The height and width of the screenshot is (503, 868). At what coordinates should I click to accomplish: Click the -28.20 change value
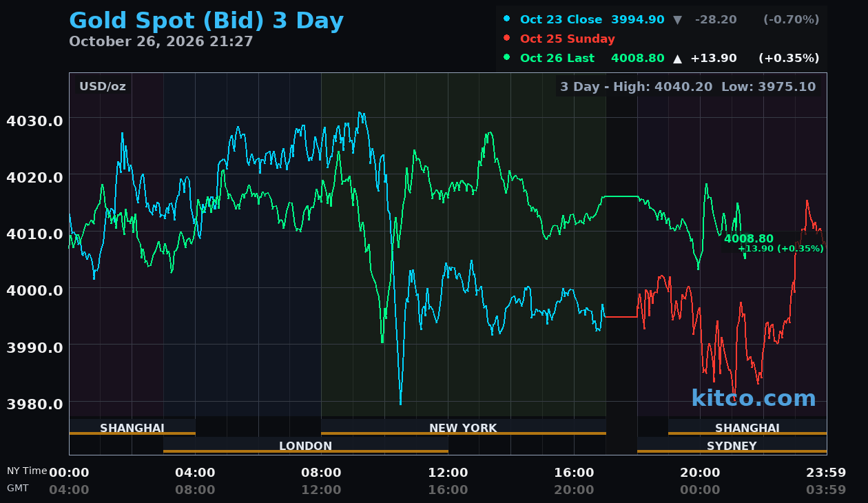point(715,19)
